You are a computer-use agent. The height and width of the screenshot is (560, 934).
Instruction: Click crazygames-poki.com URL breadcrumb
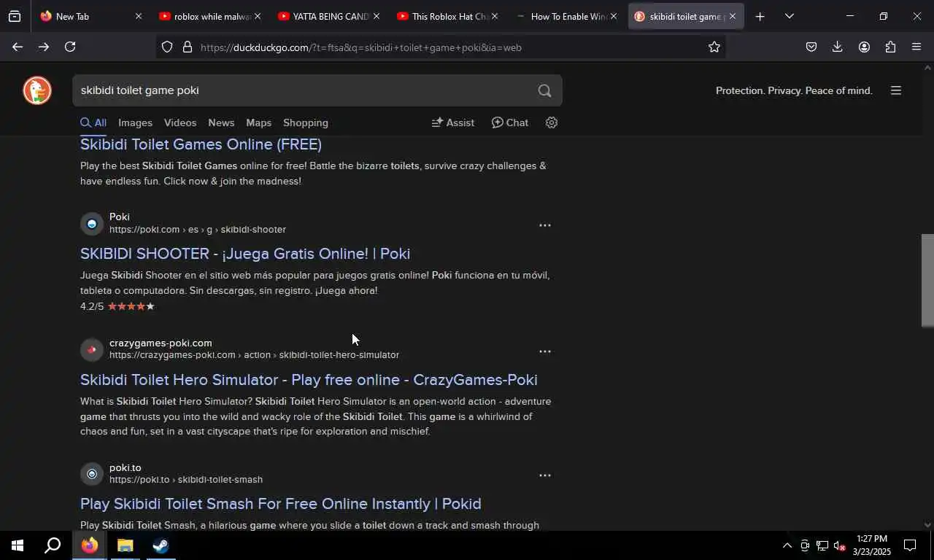(x=254, y=355)
